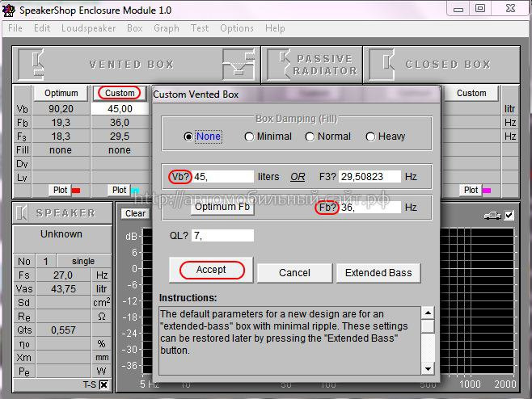Click the red plot color swatch
Screen dimensions: 532x399
[76, 190]
